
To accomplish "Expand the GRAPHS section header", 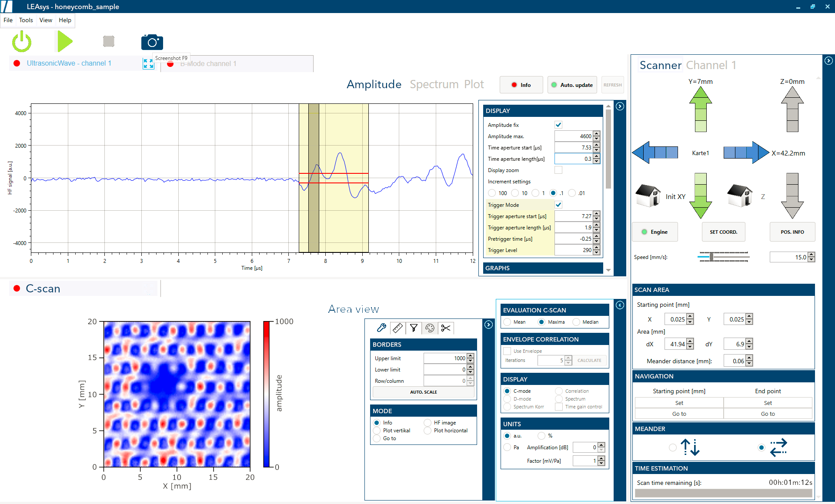I will (543, 268).
